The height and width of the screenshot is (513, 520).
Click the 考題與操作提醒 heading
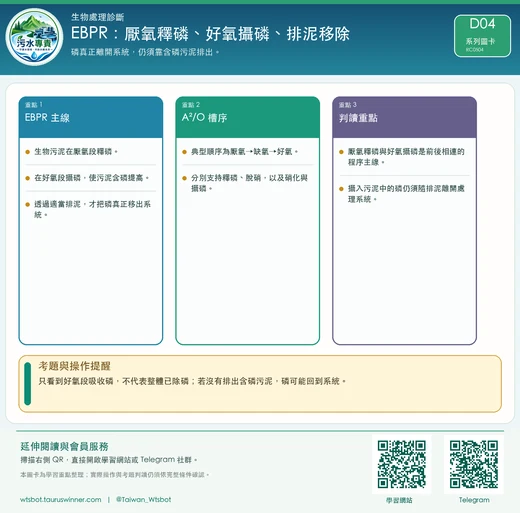click(74, 366)
